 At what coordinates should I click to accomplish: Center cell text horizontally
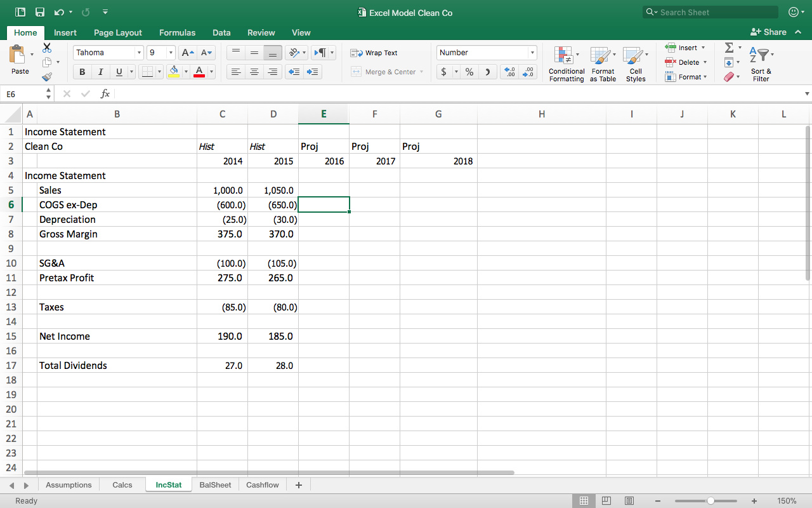[254, 72]
